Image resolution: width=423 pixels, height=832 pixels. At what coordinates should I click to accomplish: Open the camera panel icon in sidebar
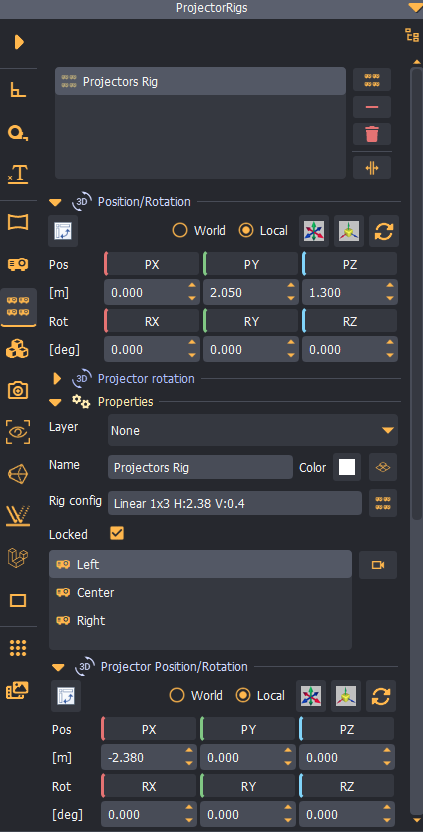tap(19, 391)
